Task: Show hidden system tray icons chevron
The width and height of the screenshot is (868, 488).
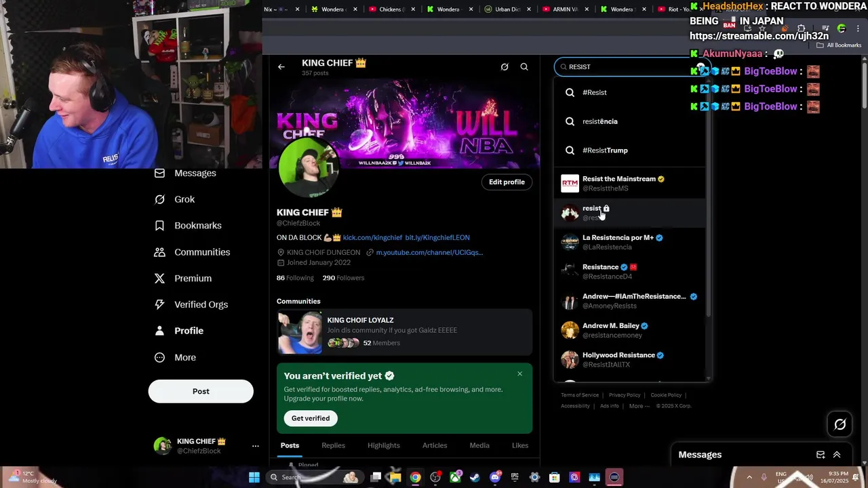Action: (x=749, y=477)
